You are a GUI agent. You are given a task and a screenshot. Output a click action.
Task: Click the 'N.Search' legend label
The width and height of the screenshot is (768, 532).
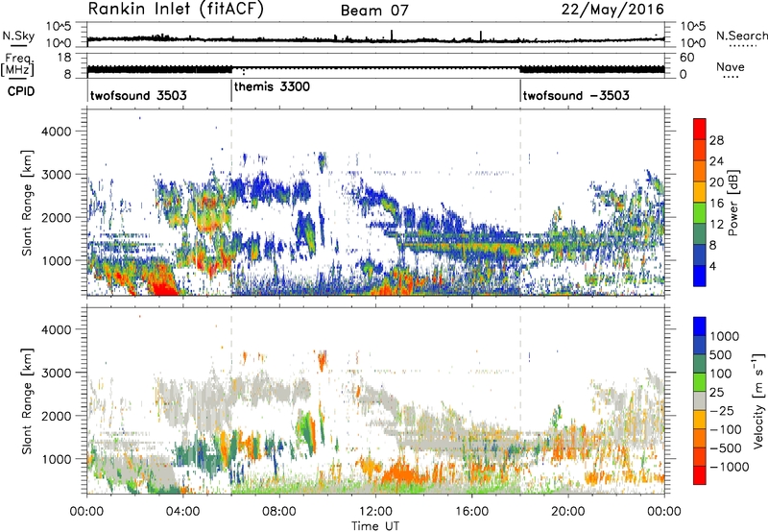click(x=741, y=36)
